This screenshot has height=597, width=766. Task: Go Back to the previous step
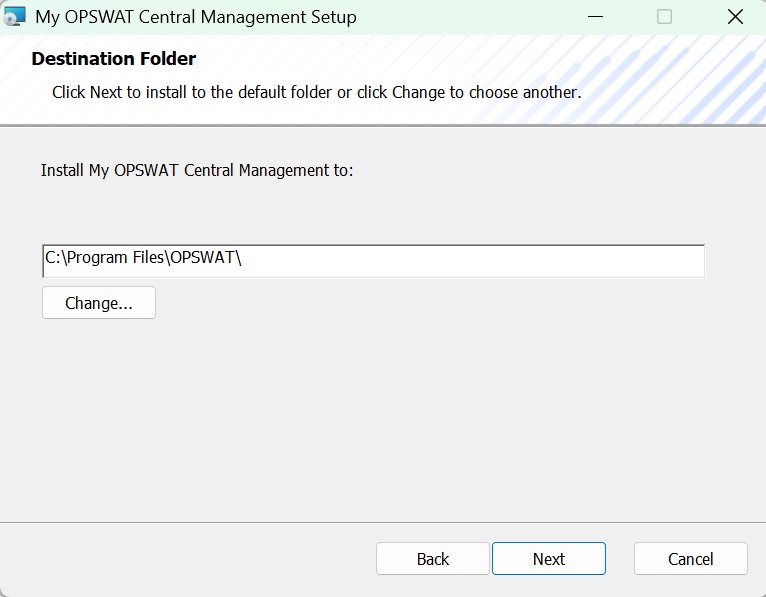coord(432,558)
